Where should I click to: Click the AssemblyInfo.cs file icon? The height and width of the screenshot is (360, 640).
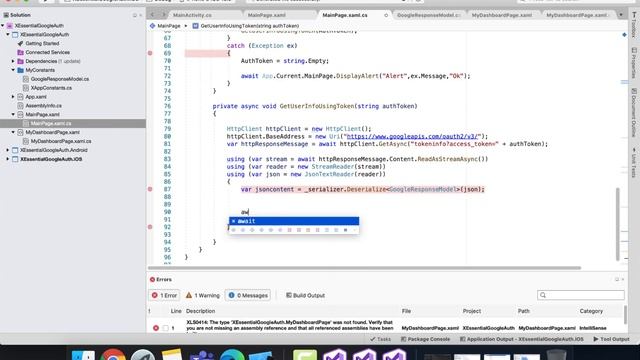click(20, 106)
